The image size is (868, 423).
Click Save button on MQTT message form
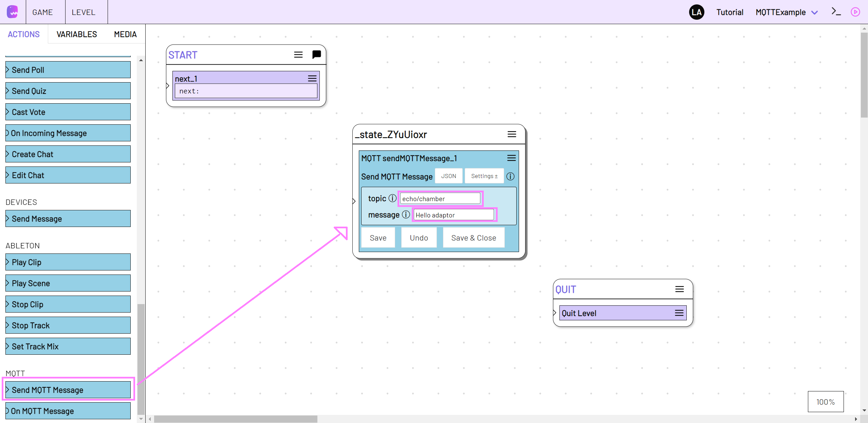coord(378,238)
